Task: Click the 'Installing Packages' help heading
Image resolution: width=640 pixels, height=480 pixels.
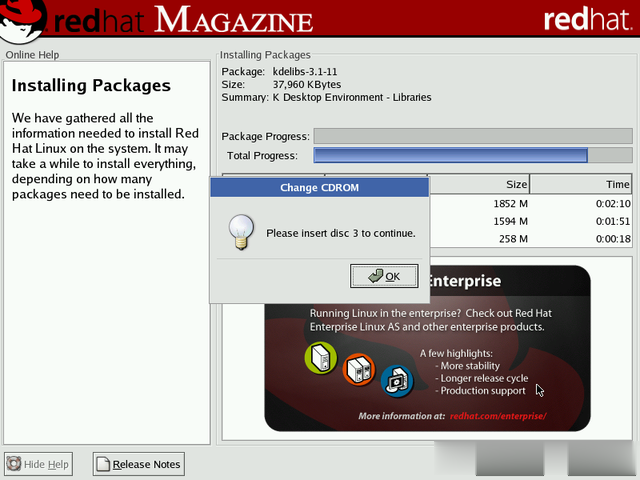Action: coord(91,85)
